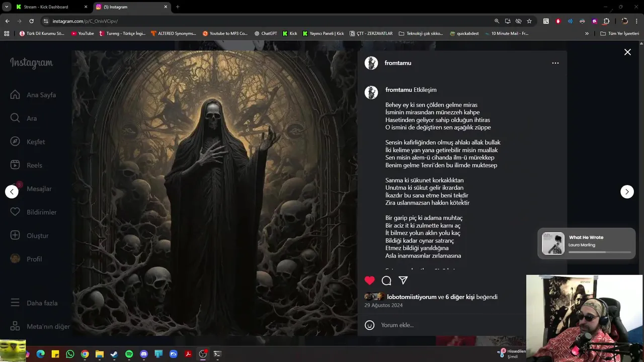Open emoji picker in comment box
Image resolution: width=644 pixels, height=362 pixels.
point(370,325)
